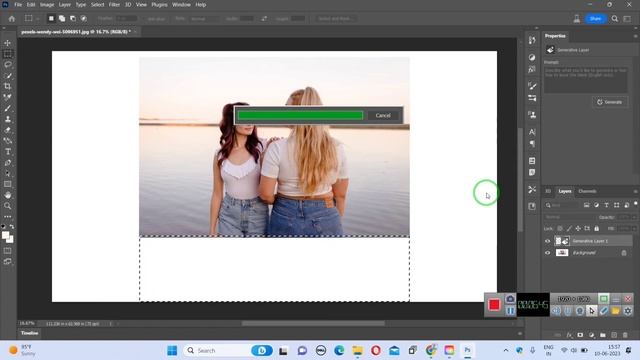
Task: Open the Paragraph panel icon in dock
Action: (532, 144)
